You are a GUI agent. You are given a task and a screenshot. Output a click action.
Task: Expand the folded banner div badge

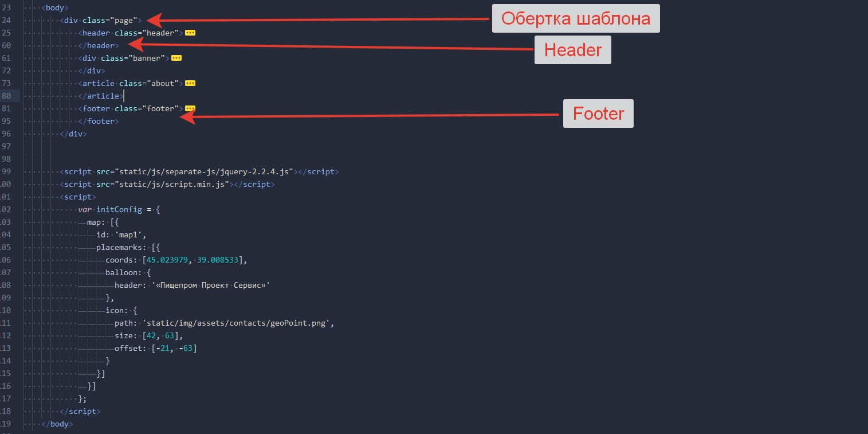click(176, 58)
